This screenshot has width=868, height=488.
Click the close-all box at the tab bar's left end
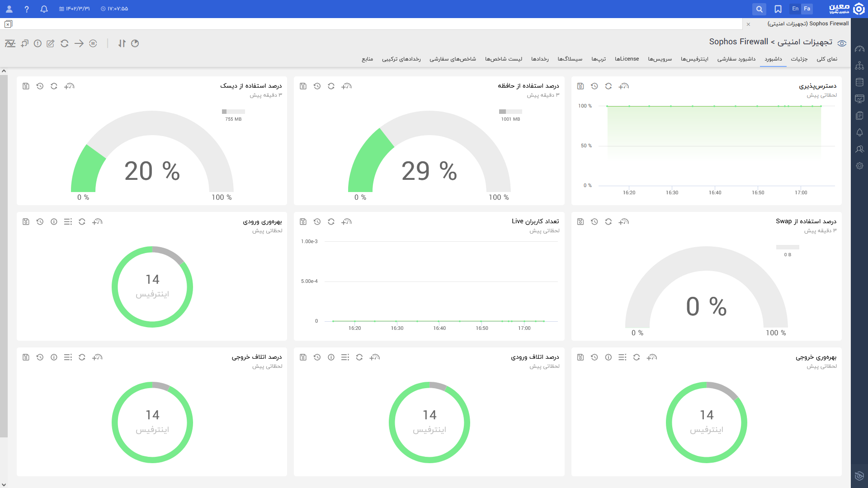tap(8, 24)
